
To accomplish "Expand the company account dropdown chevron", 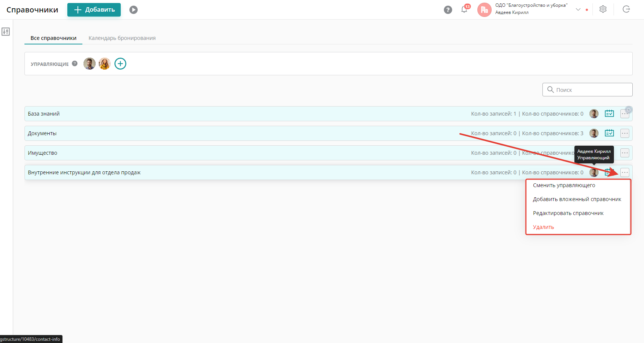I will [x=578, y=9].
